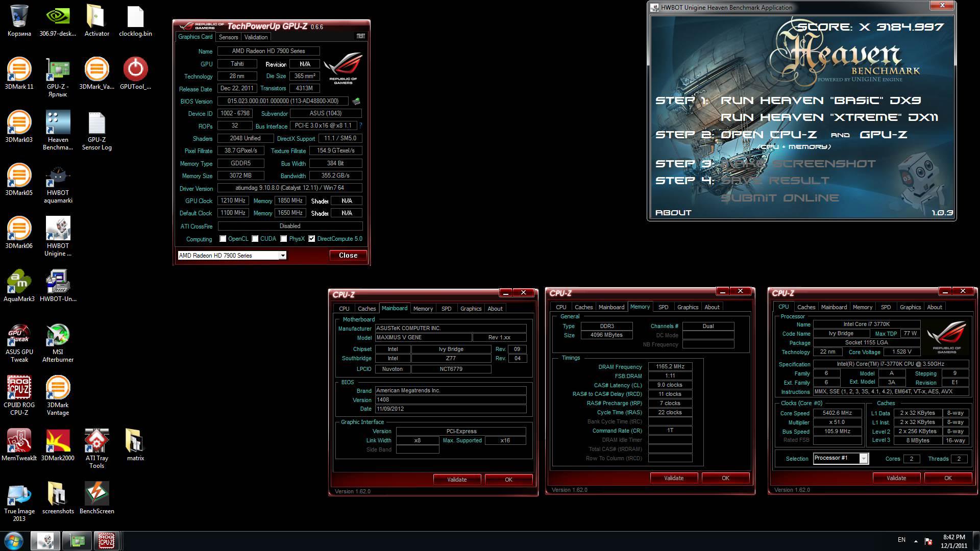The height and width of the screenshot is (551, 980).
Task: Open the matrix folder icon
Action: point(135,445)
